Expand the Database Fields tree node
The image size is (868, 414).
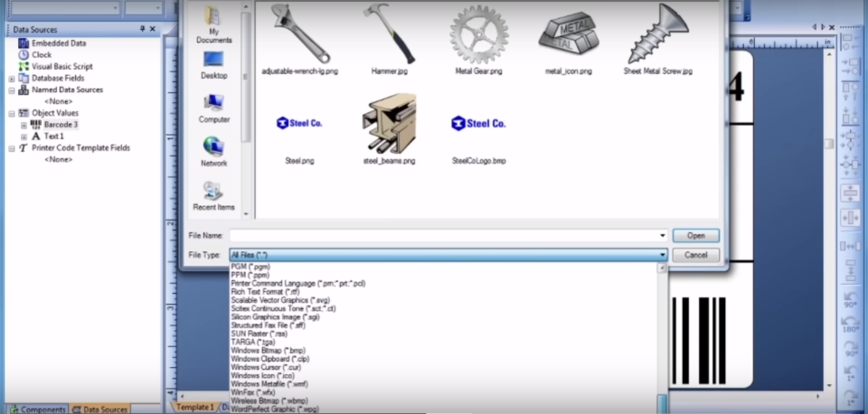12,79
